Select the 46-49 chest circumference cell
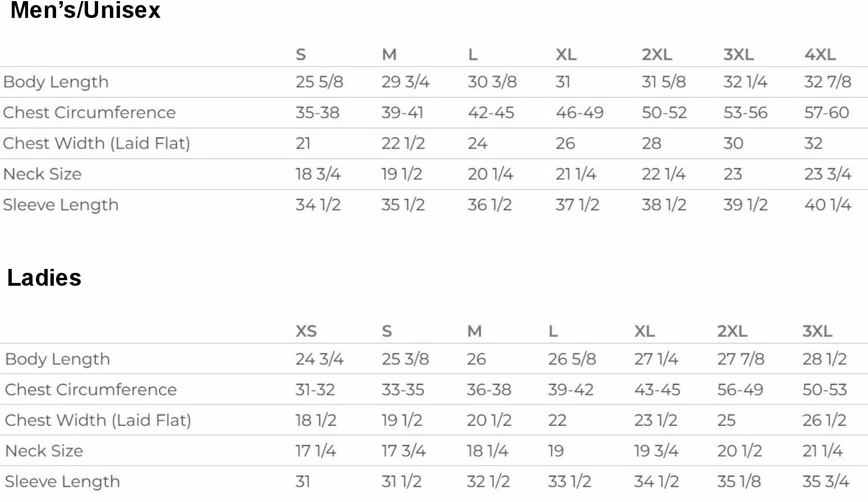The width and height of the screenshot is (868, 502). pyautogui.click(x=579, y=113)
